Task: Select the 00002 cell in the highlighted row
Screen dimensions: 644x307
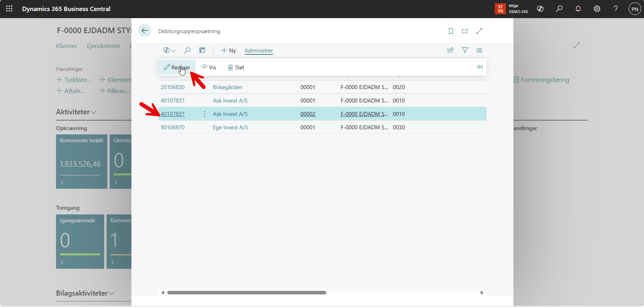Action: [308, 114]
